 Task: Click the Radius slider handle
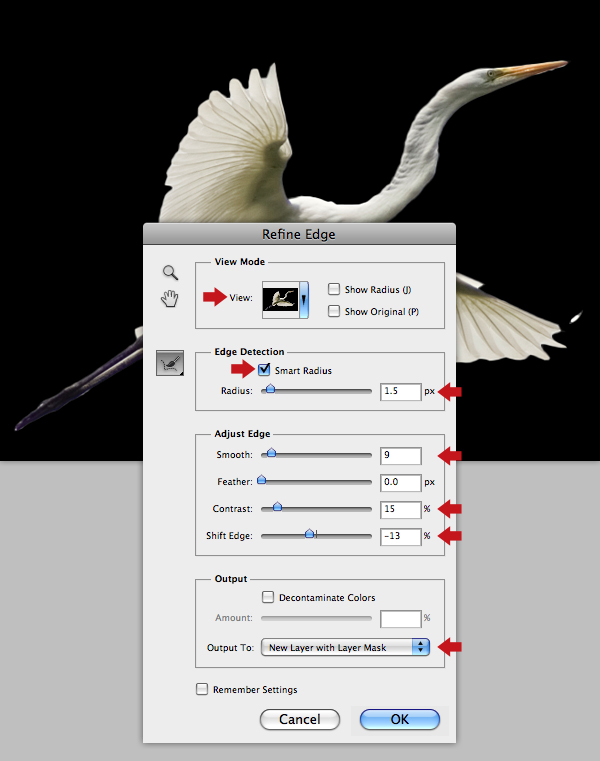(270, 389)
